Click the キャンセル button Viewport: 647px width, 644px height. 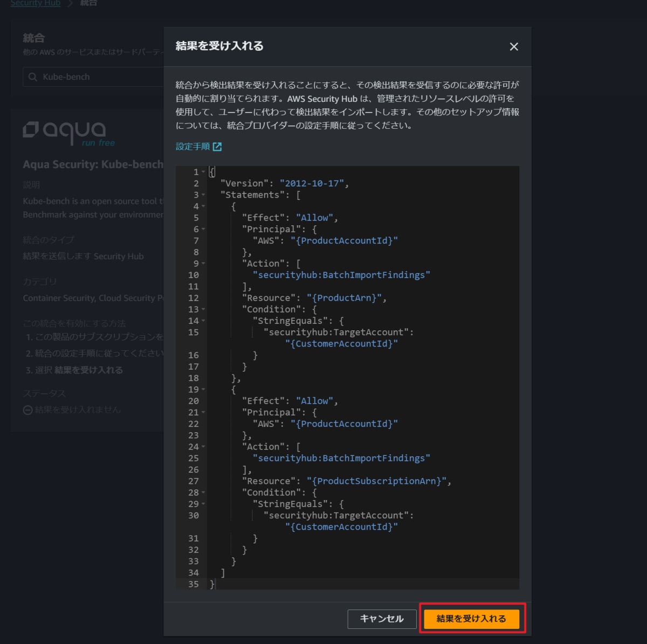pos(382,619)
